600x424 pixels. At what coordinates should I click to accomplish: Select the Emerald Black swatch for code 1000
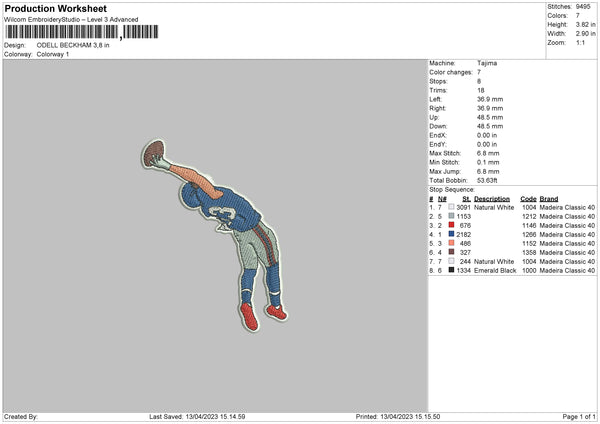pos(451,270)
